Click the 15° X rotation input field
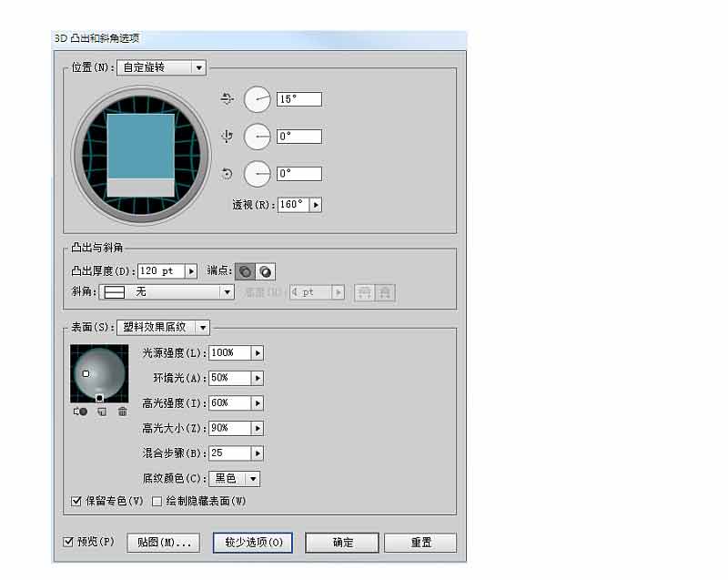Image resolution: width=728 pixels, height=580 pixels. pyautogui.click(x=299, y=99)
